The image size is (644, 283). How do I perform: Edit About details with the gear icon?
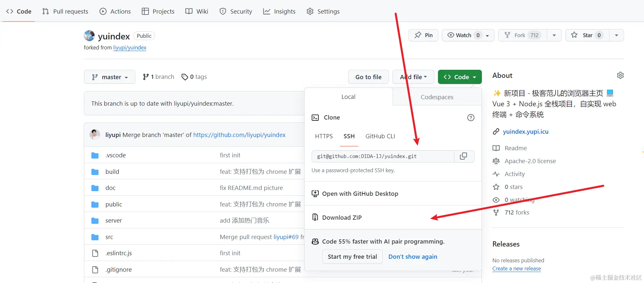pyautogui.click(x=620, y=75)
